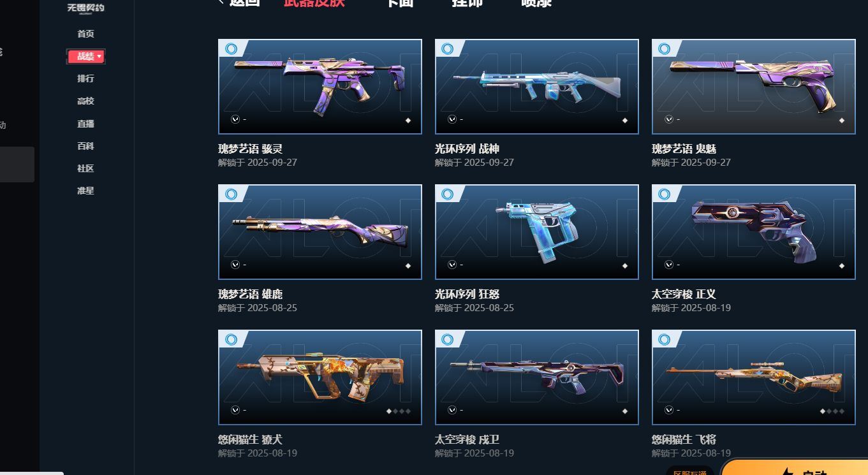Switch to the 卡面 tab
The image size is (868, 475).
click(x=400, y=3)
